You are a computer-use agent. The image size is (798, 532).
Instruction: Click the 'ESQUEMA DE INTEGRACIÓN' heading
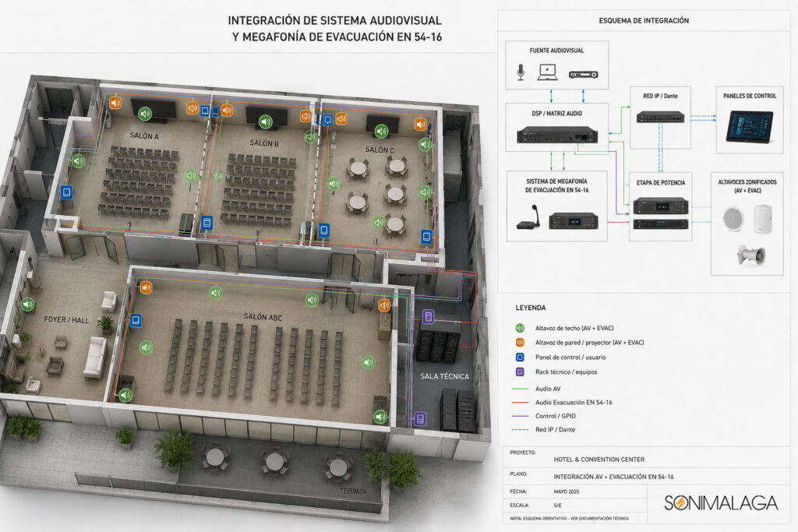click(x=644, y=20)
